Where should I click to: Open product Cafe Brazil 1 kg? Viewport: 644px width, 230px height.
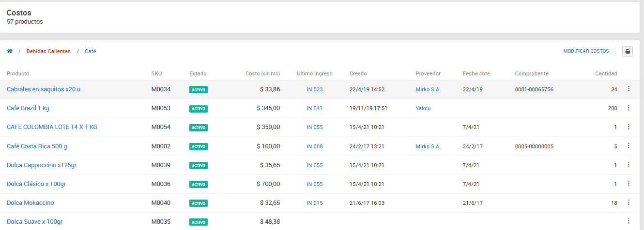tap(28, 108)
